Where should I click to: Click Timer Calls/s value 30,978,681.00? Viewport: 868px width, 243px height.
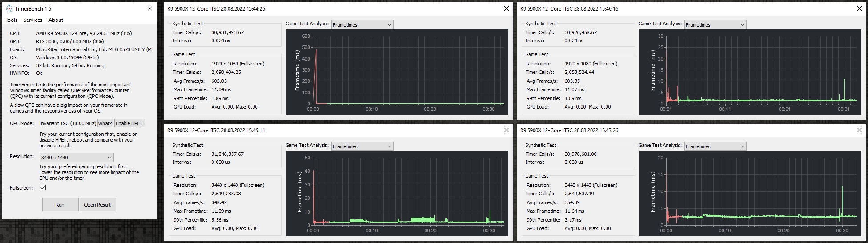(x=581, y=154)
